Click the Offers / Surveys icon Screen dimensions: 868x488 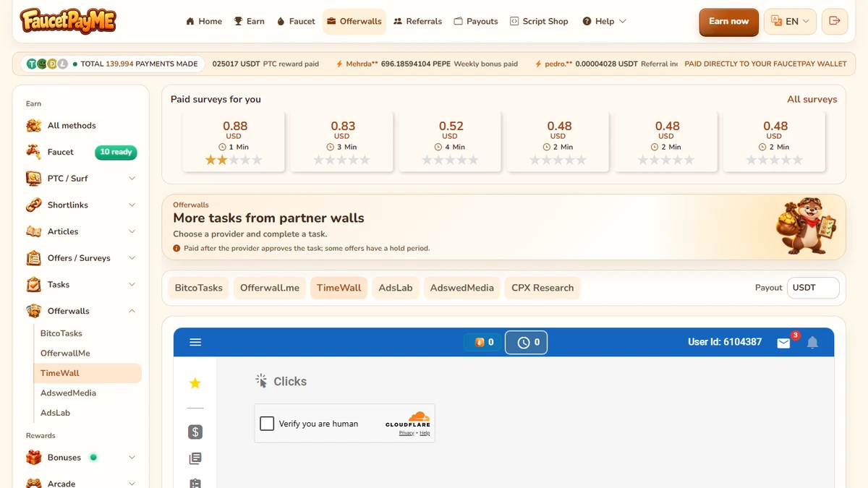[x=33, y=258]
